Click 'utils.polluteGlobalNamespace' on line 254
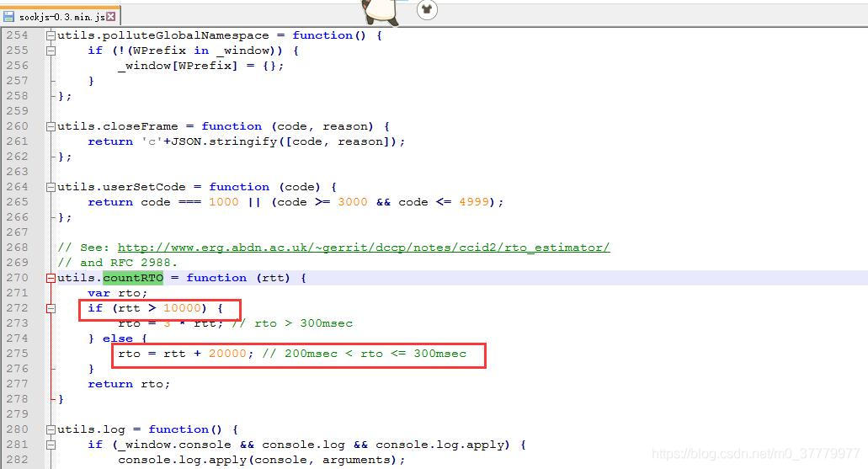 [163, 35]
